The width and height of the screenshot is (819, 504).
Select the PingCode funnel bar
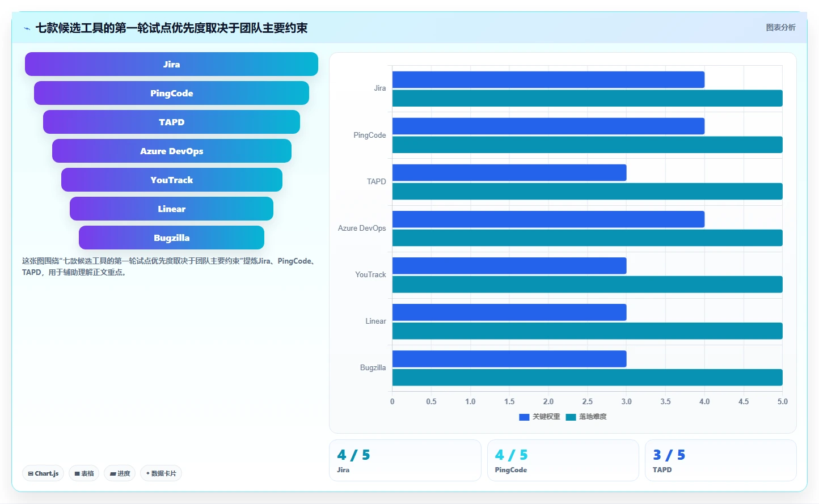click(x=171, y=93)
